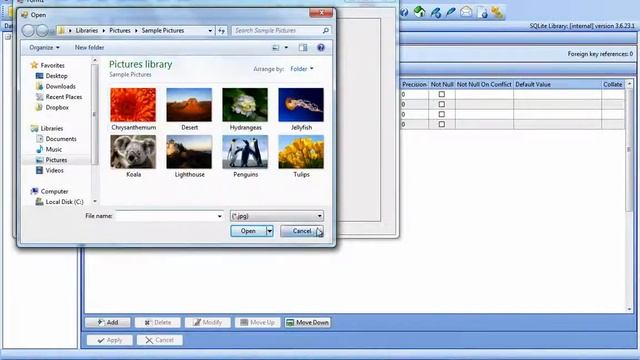Click the Search Sample Pictures field
This screenshot has width=640, height=360.
[277, 31]
